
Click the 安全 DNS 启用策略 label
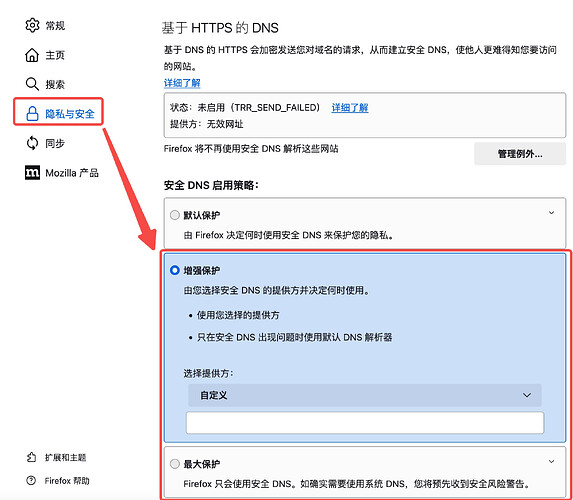pos(211,185)
